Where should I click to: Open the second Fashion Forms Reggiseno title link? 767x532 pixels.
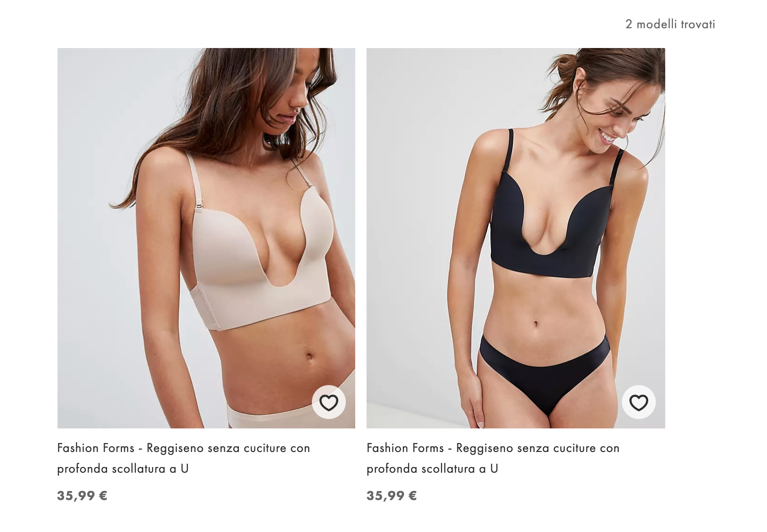pos(493,458)
